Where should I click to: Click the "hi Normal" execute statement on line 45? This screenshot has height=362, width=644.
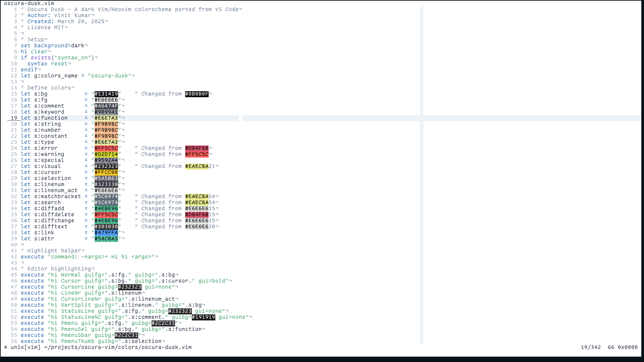click(98, 275)
